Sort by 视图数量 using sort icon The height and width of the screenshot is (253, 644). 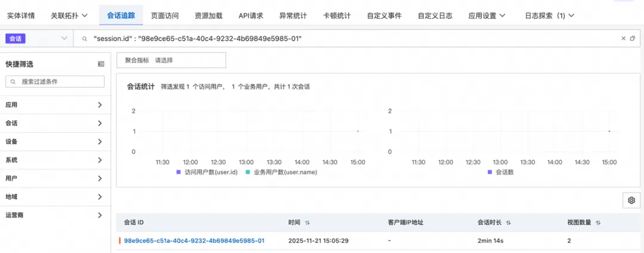[598, 223]
